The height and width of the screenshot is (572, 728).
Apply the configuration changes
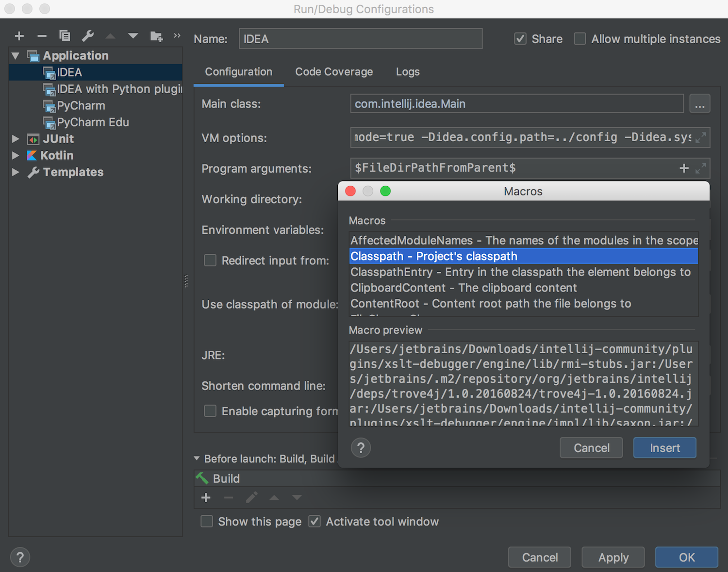[612, 557]
